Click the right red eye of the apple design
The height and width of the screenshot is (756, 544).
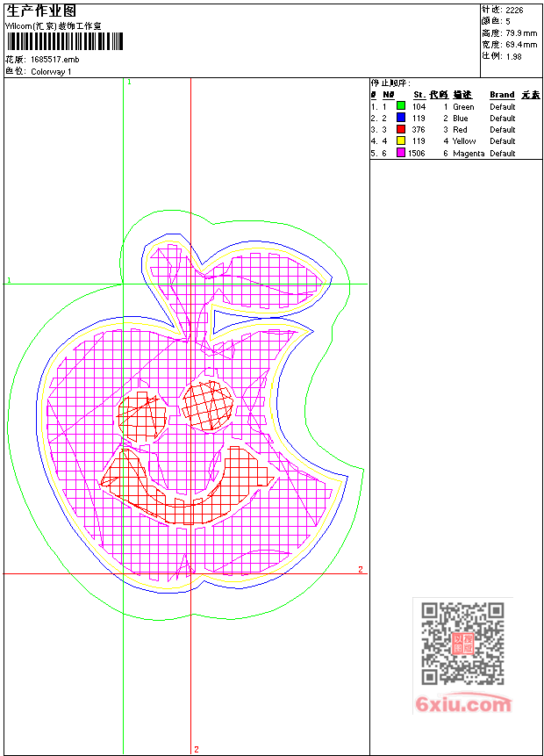coord(208,405)
